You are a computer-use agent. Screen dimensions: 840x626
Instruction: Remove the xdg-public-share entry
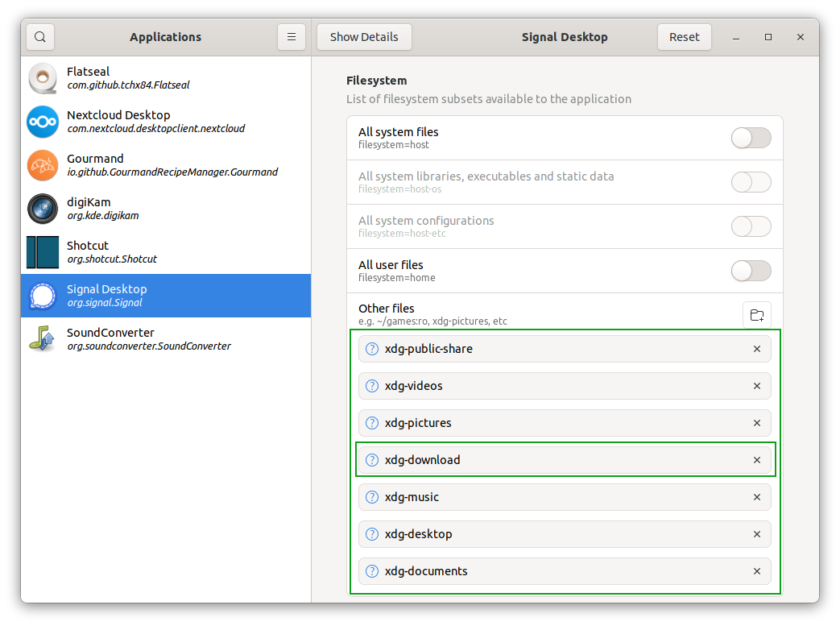click(757, 349)
